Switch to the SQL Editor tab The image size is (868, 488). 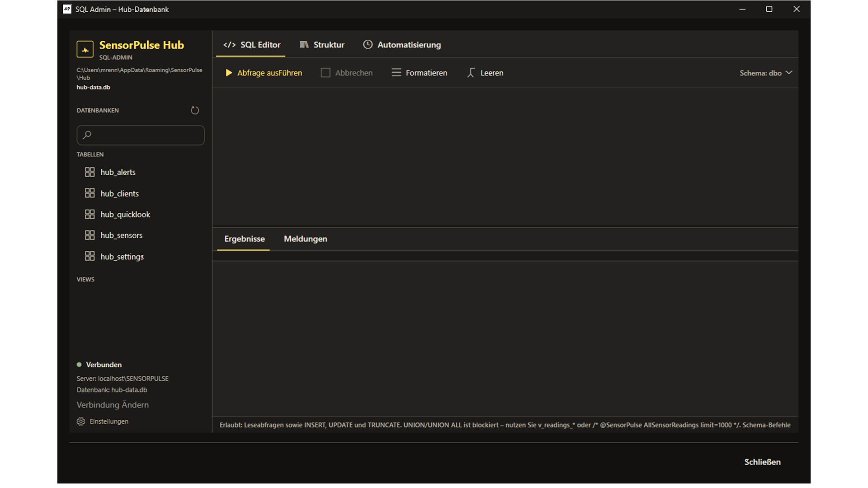[251, 45]
